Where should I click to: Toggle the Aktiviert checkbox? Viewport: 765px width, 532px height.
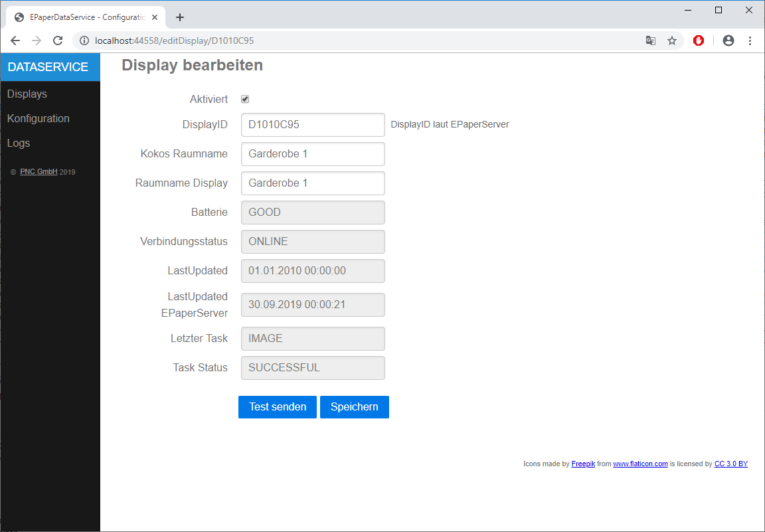pyautogui.click(x=245, y=99)
